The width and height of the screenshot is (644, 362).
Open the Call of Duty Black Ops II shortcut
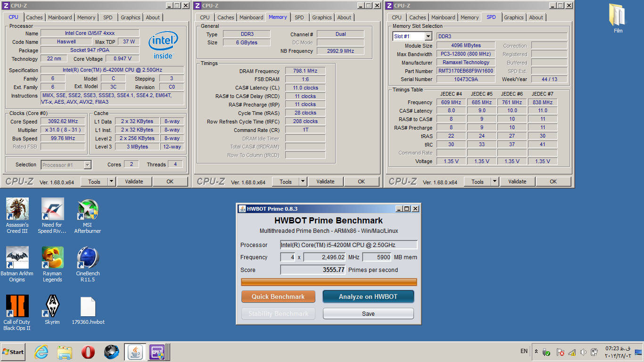pyautogui.click(x=17, y=313)
